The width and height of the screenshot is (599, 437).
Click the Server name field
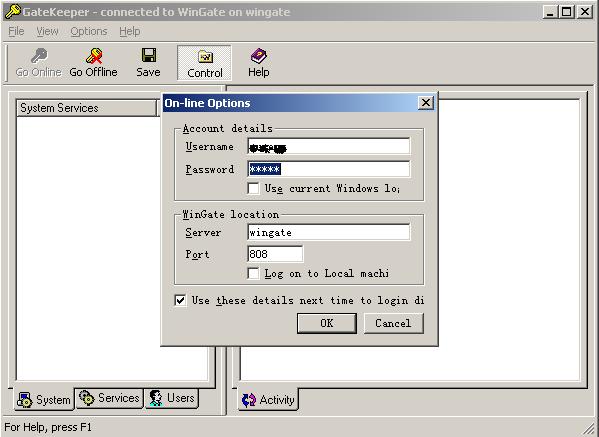click(x=329, y=232)
